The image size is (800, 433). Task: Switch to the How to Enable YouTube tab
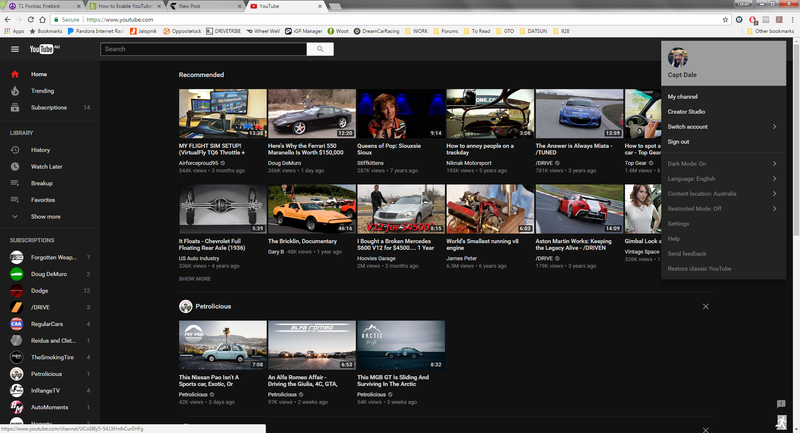pos(124,6)
